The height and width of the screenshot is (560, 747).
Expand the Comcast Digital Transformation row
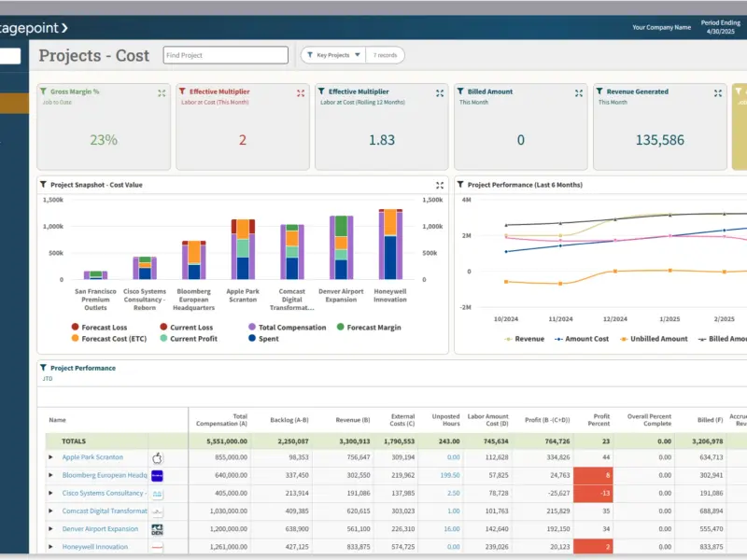pos(50,511)
